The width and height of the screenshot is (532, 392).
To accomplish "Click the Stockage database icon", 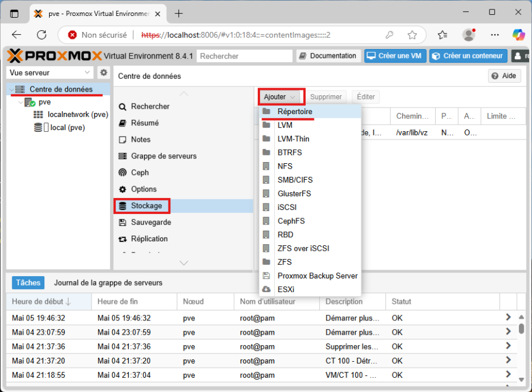I will [122, 206].
